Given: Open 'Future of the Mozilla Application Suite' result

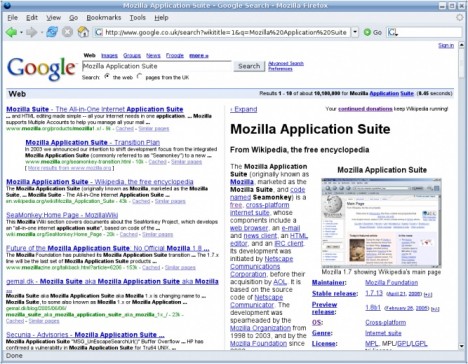Looking at the screenshot, I should coord(108,248).
